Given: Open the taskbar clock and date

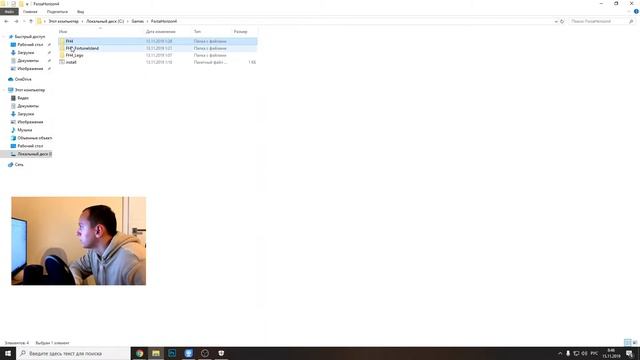Looking at the screenshot, I should [x=611, y=353].
